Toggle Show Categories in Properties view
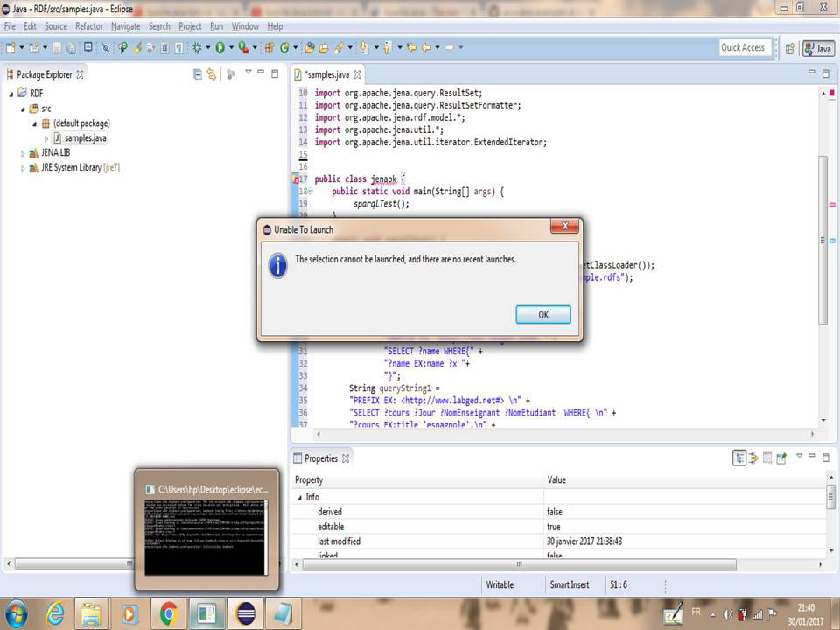840x630 pixels. 740,458
